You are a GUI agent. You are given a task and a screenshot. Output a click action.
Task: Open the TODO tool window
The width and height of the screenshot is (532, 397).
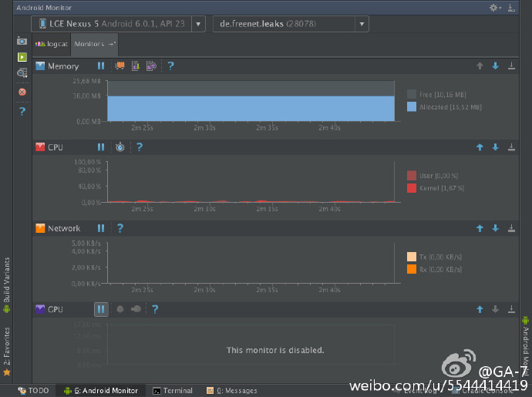(x=34, y=391)
